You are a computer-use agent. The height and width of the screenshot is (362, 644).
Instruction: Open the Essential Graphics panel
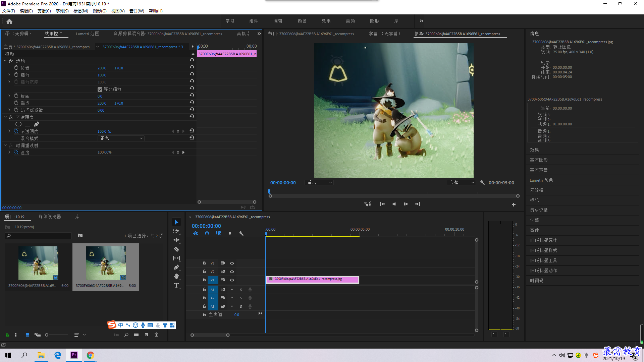click(x=539, y=160)
